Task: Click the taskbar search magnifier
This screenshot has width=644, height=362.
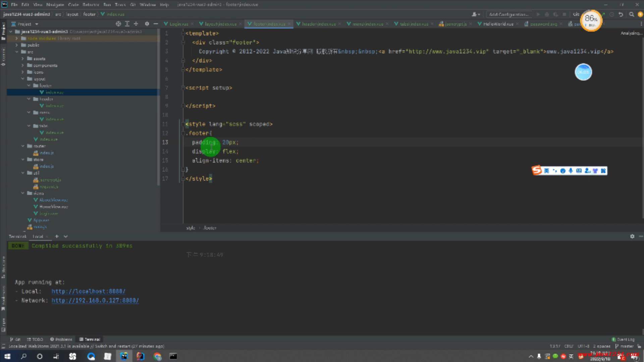Action: tap(23, 356)
